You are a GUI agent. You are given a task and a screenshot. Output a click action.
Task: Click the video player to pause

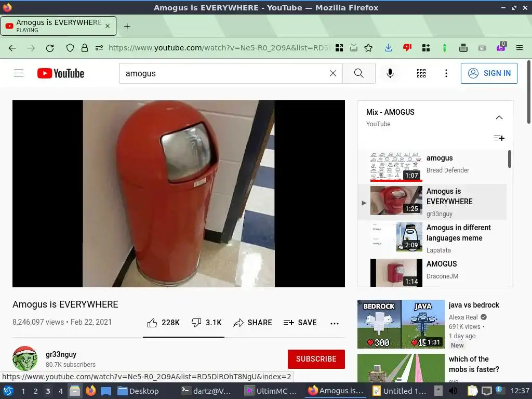click(x=179, y=194)
